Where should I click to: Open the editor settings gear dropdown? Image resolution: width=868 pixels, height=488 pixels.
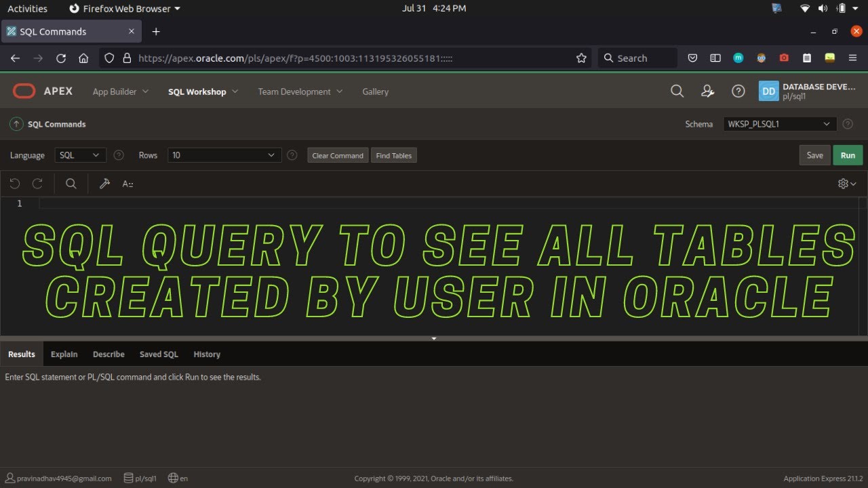(847, 184)
